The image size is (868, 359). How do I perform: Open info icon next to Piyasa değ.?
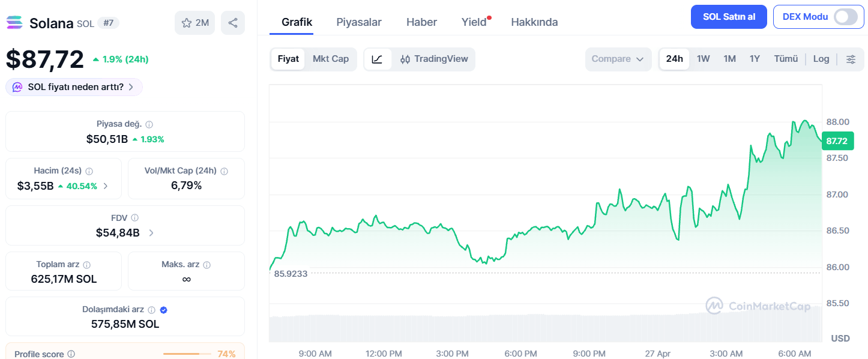149,124
